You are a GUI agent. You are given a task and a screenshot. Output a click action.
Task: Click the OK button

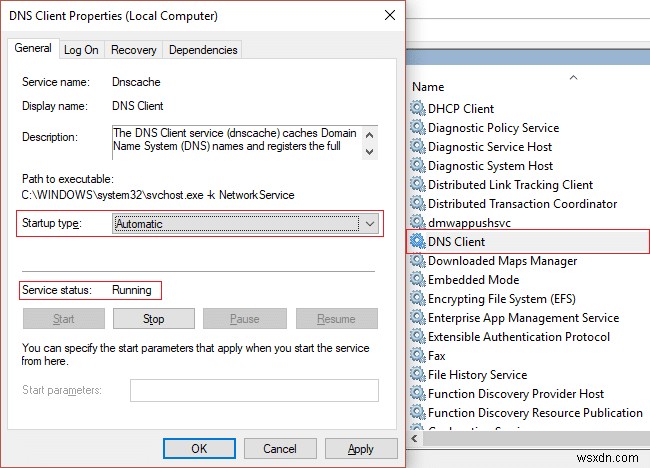tap(199, 449)
